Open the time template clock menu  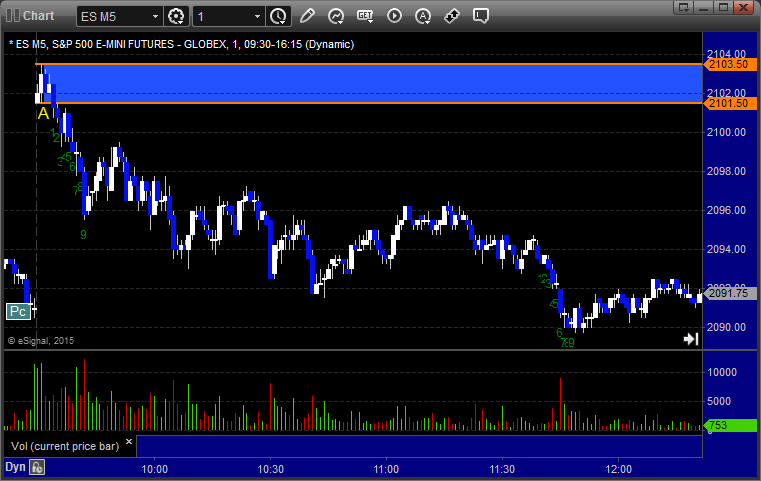pyautogui.click(x=278, y=17)
